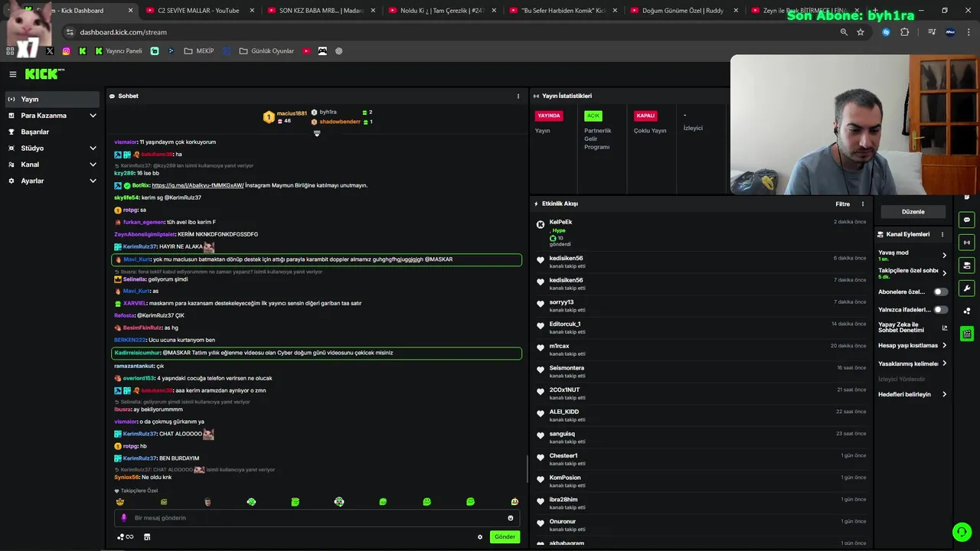The width and height of the screenshot is (980, 551).
Task: Open the Yayıncı Paneli bookmark
Action: point(119,51)
